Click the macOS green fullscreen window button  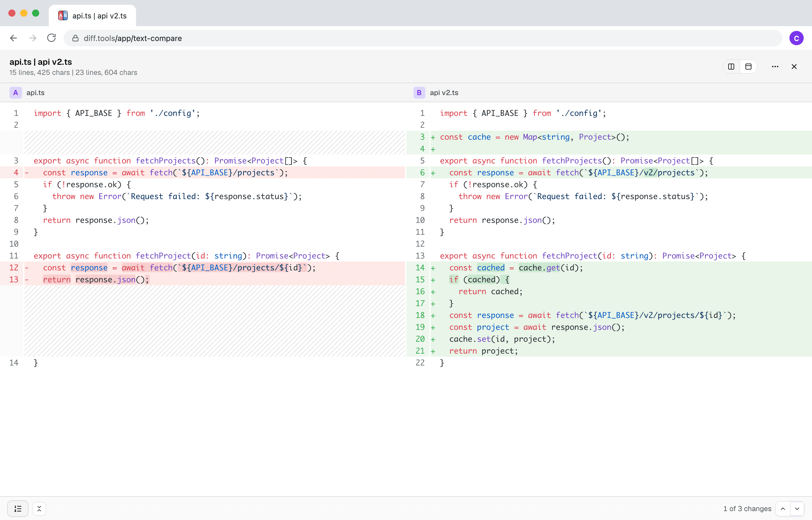point(35,13)
